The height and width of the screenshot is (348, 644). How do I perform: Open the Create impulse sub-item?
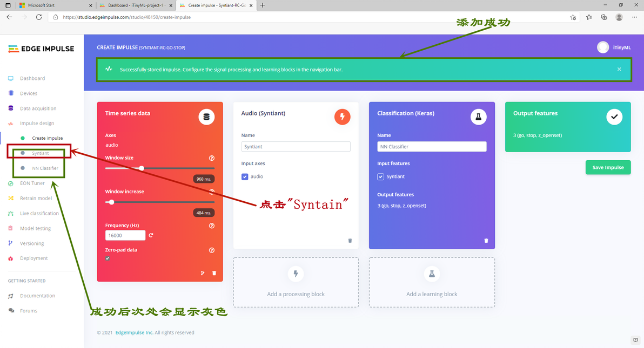(x=47, y=138)
